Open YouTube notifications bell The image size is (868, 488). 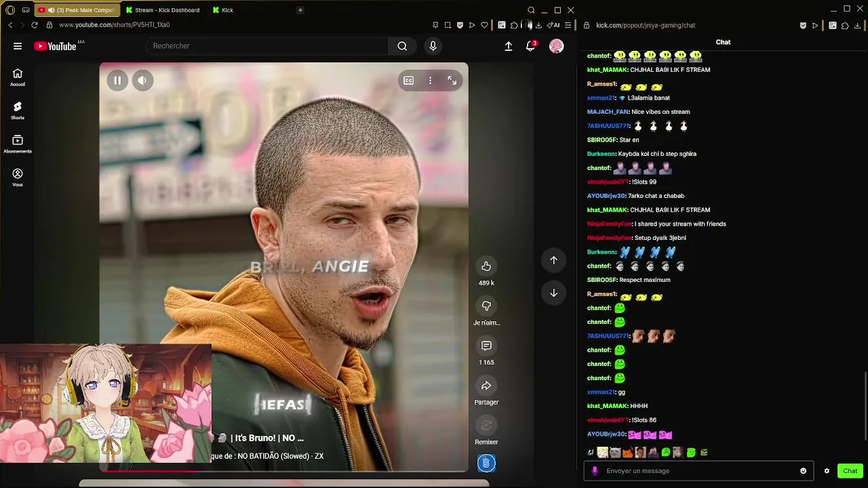click(530, 46)
